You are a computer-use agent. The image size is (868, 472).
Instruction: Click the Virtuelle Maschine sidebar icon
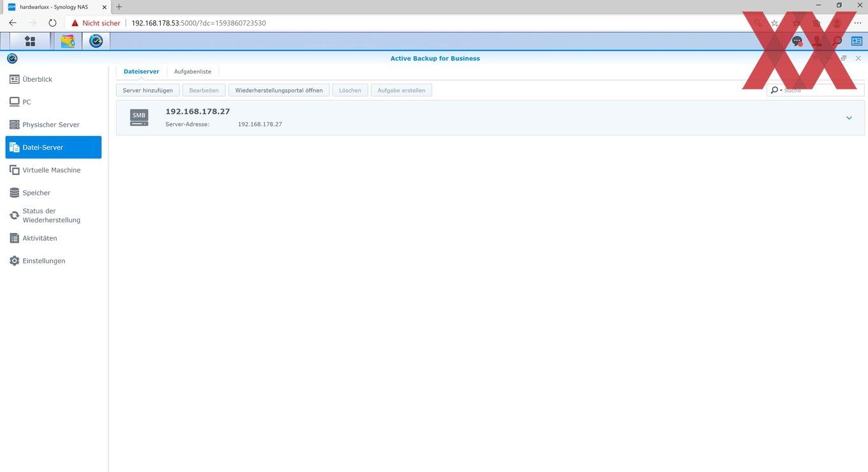pos(14,170)
